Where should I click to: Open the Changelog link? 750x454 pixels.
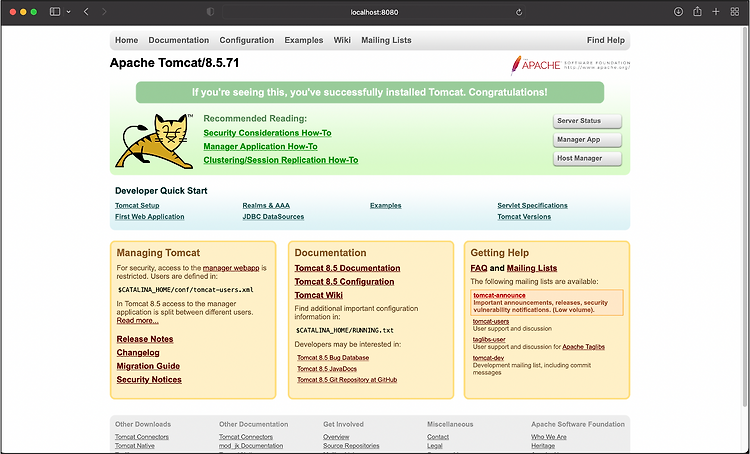[138, 353]
